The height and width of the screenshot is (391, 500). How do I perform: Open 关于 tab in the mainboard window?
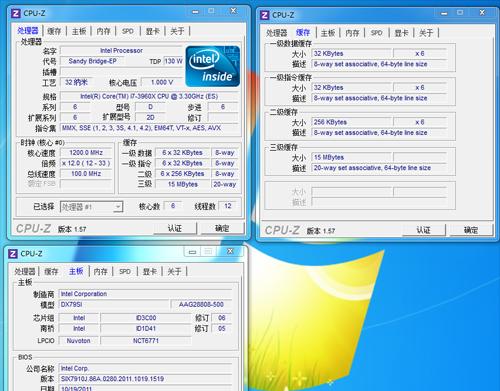174,271
